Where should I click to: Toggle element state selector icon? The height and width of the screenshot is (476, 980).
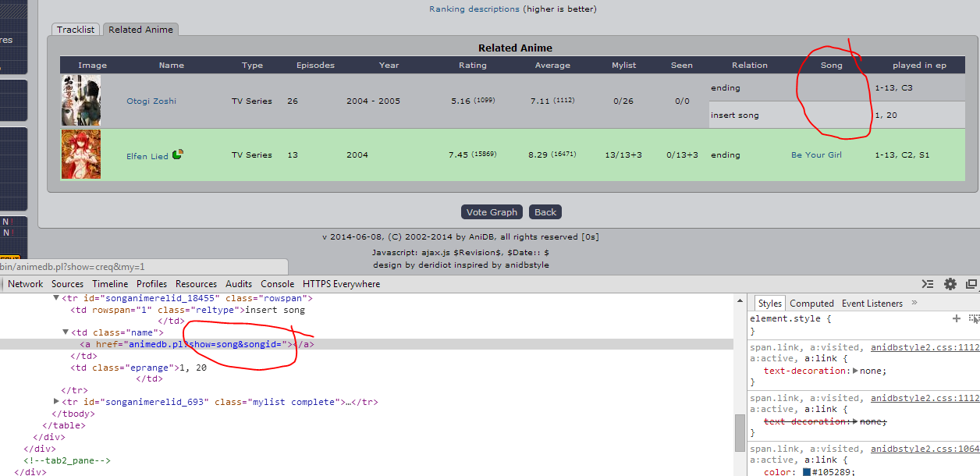point(973,319)
